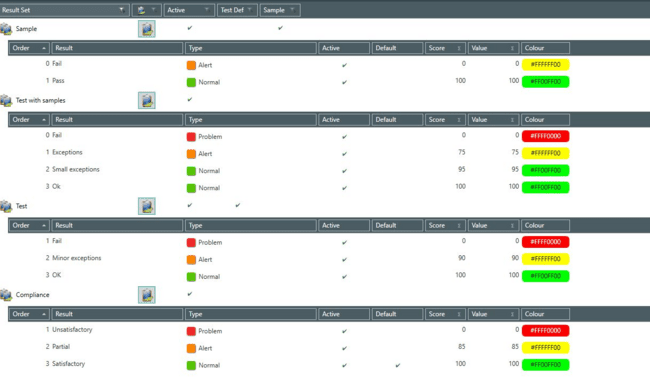Toggle Active check for Sample Pass row

[x=344, y=83]
